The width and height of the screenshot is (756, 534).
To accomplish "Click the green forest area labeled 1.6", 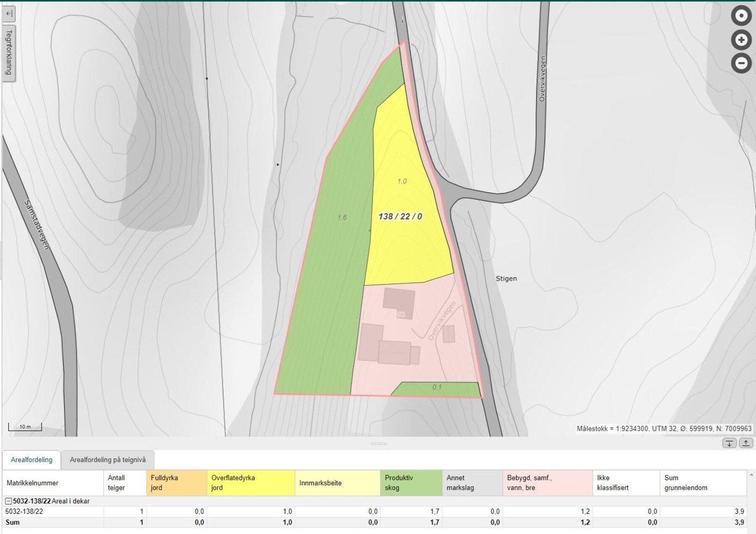I will click(342, 217).
